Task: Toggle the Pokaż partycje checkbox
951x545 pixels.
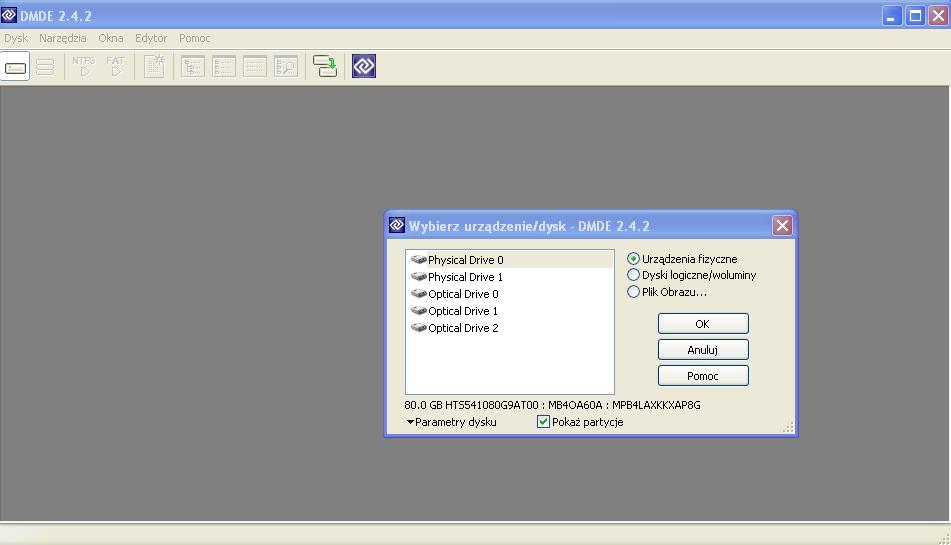Action: (x=543, y=422)
